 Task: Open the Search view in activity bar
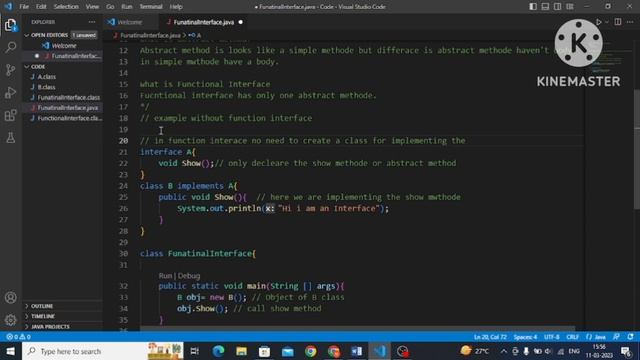tap(11, 47)
